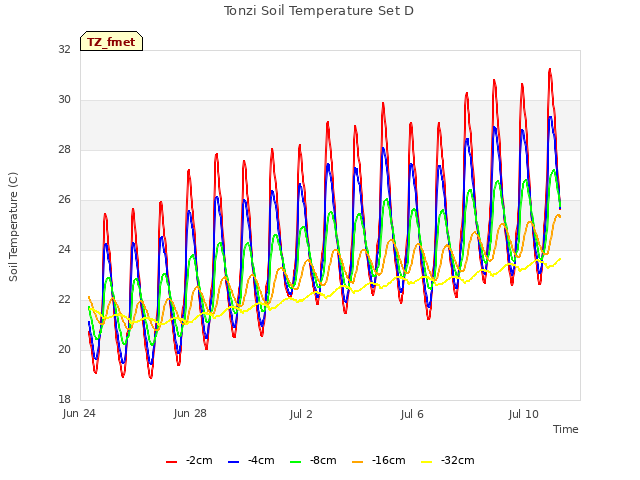Click the 'Jun 24' x-axis tick label
Image resolution: width=640 pixels, height=480 pixels.
coord(79,414)
